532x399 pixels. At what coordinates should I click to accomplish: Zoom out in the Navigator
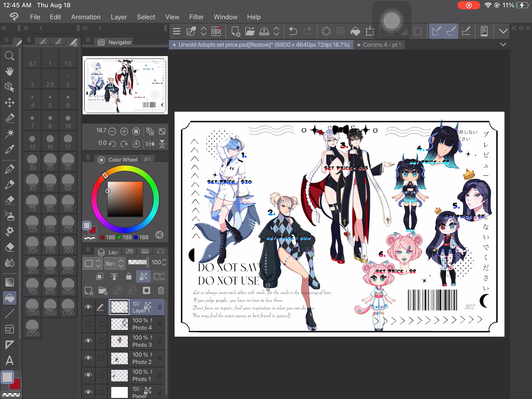(112, 131)
